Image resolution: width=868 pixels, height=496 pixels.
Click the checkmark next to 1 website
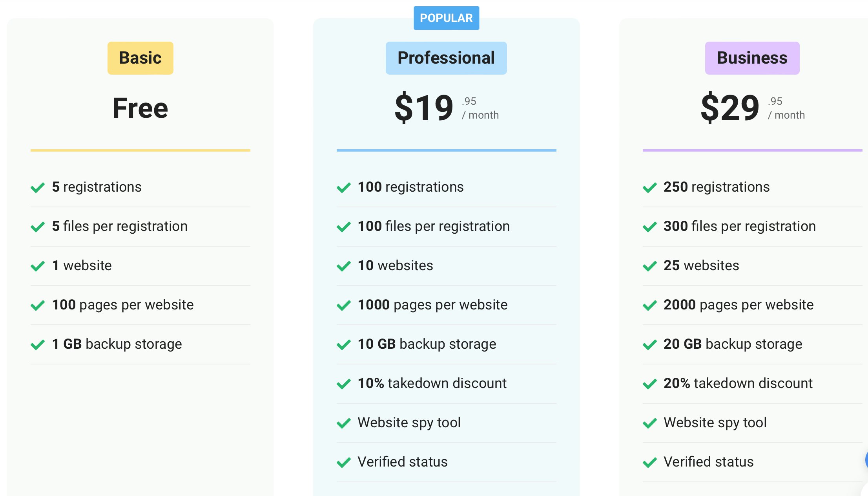click(x=38, y=266)
